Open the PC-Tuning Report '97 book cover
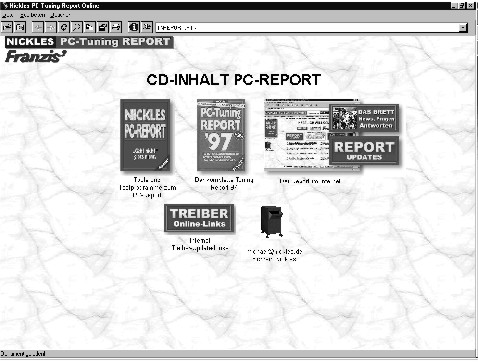The height and width of the screenshot is (362, 478). pos(221,135)
